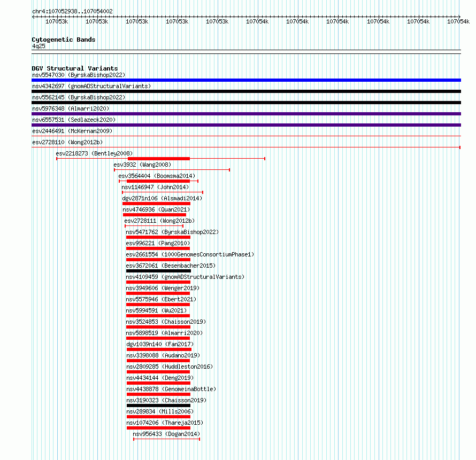Open esv2728111 (Wong2012b) variant label

pos(159,221)
